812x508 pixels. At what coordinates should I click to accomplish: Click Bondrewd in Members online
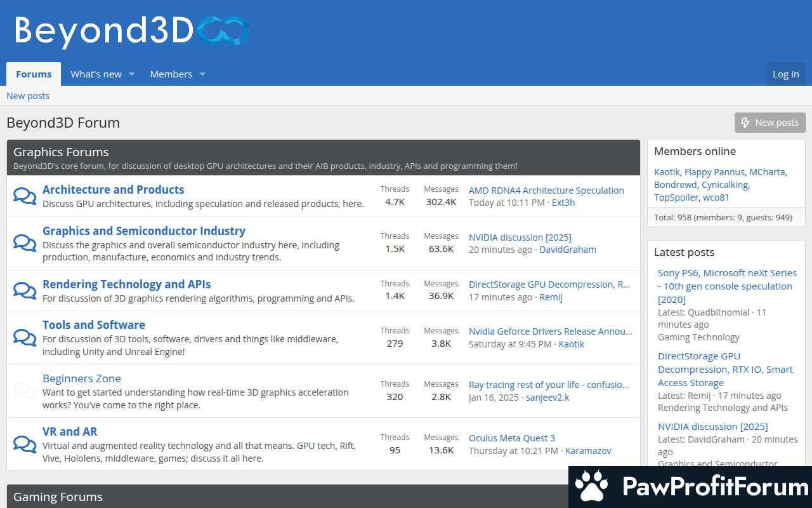click(676, 185)
